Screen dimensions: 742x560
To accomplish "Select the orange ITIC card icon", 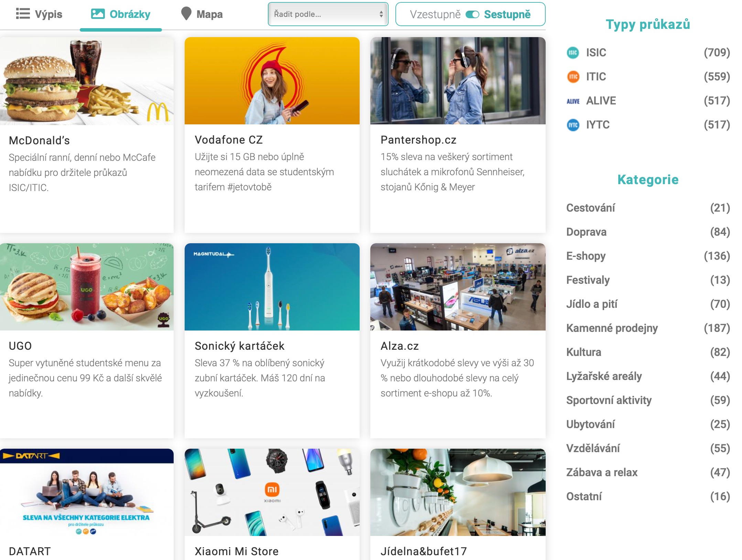I will 573,77.
